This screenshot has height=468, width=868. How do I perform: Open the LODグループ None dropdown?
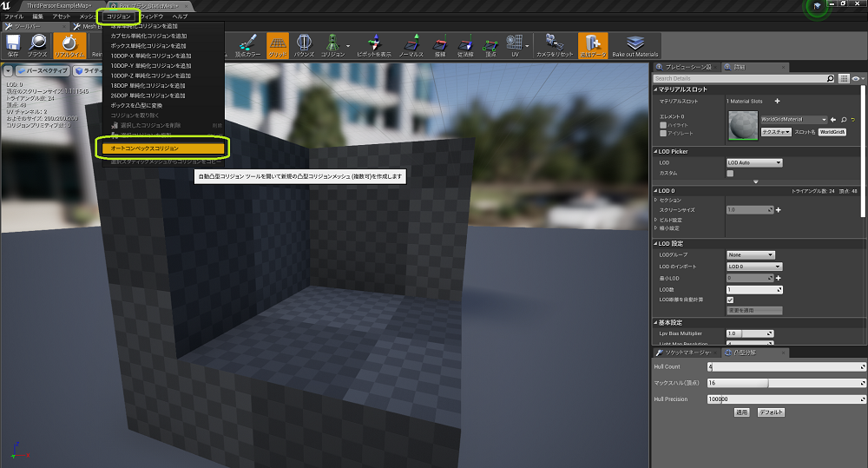751,254
